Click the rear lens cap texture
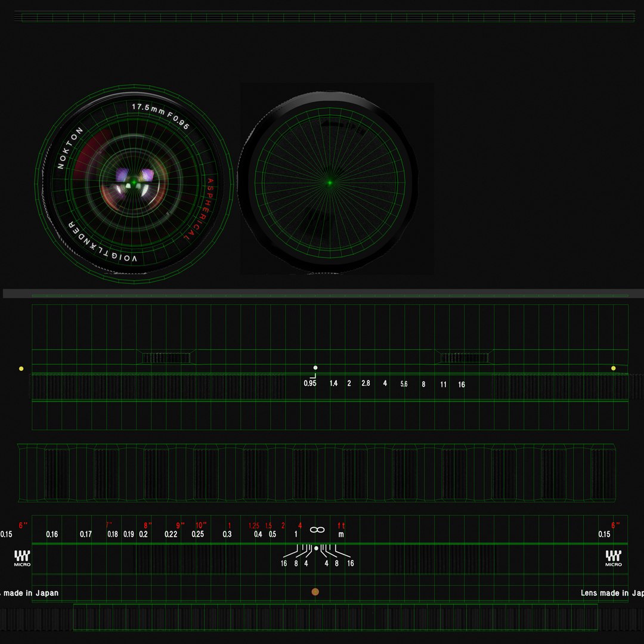The image size is (644, 644). tap(329, 183)
